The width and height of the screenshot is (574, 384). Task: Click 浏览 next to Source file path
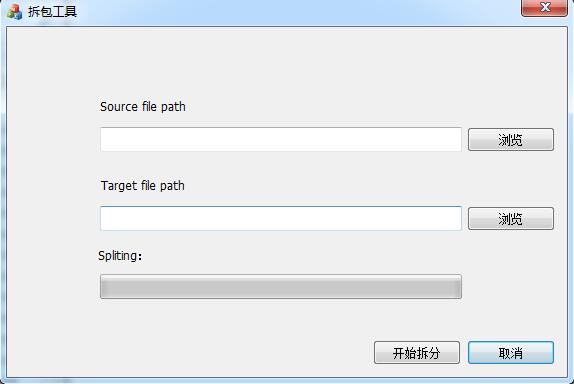(x=511, y=139)
